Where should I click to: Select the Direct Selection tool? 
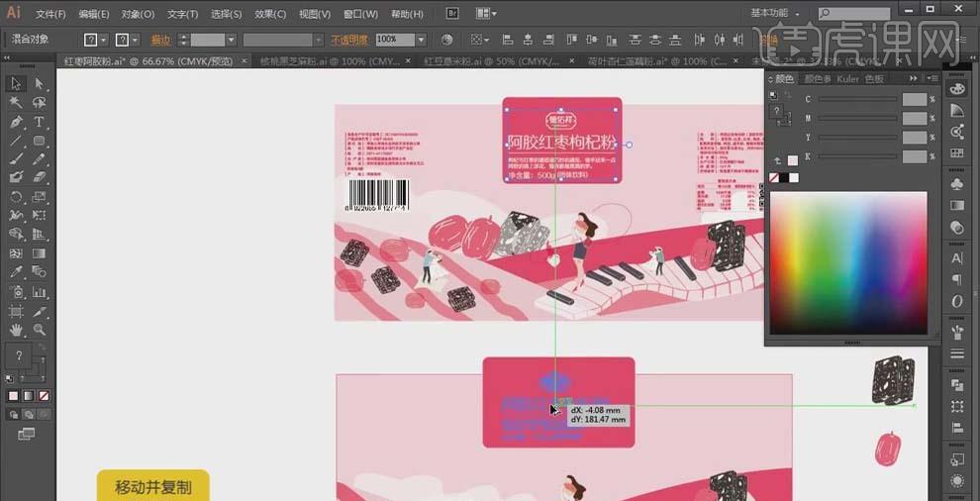coord(39,84)
